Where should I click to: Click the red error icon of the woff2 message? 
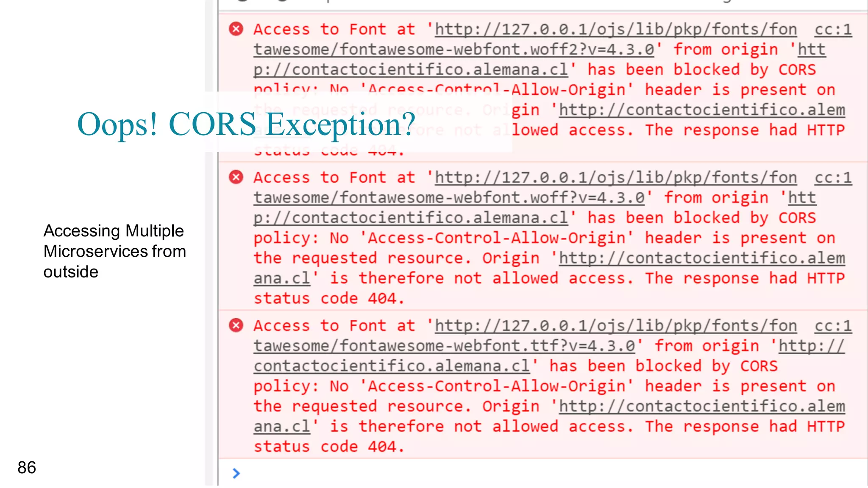(x=236, y=29)
